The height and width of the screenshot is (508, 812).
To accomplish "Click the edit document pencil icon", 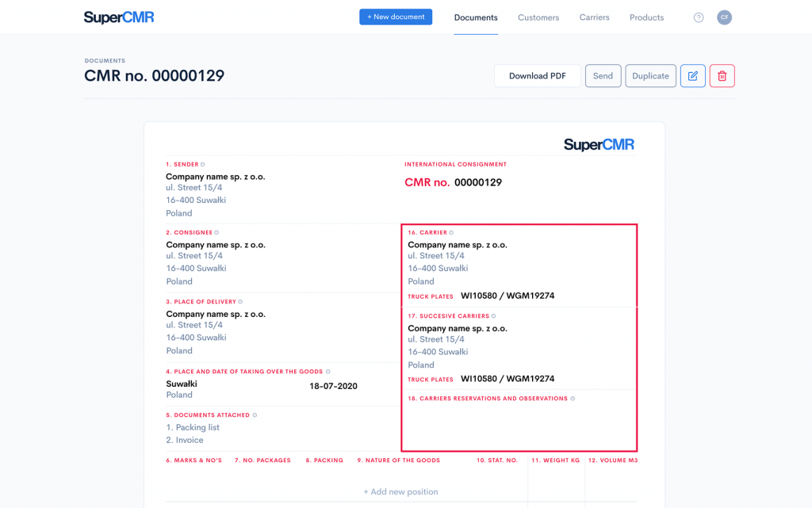I will pyautogui.click(x=692, y=76).
